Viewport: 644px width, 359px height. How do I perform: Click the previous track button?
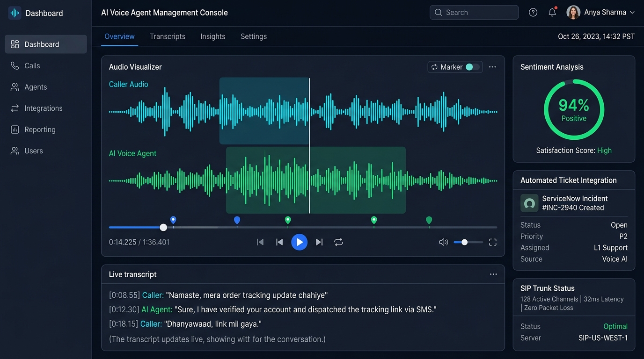(279, 242)
